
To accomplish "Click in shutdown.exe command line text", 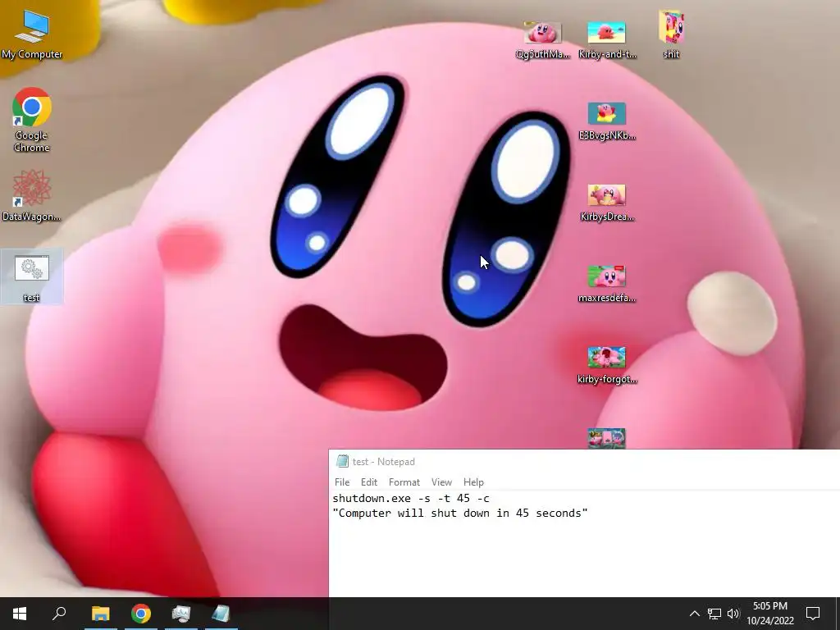I will tap(411, 498).
